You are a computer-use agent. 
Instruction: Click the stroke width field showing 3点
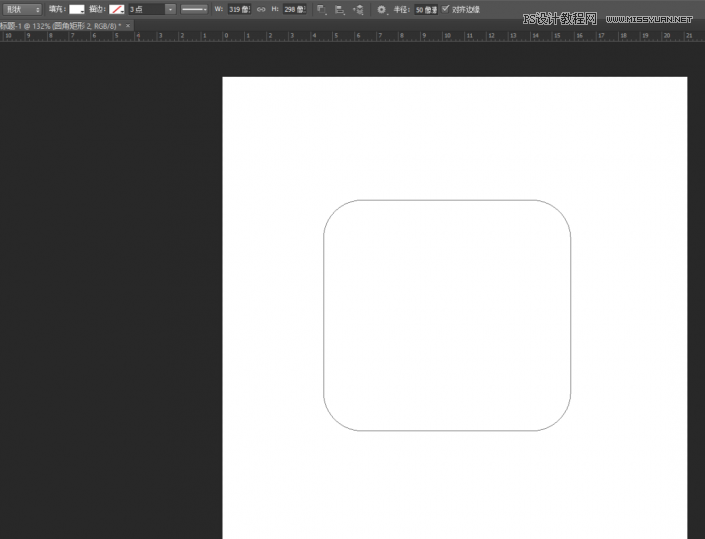(x=144, y=8)
